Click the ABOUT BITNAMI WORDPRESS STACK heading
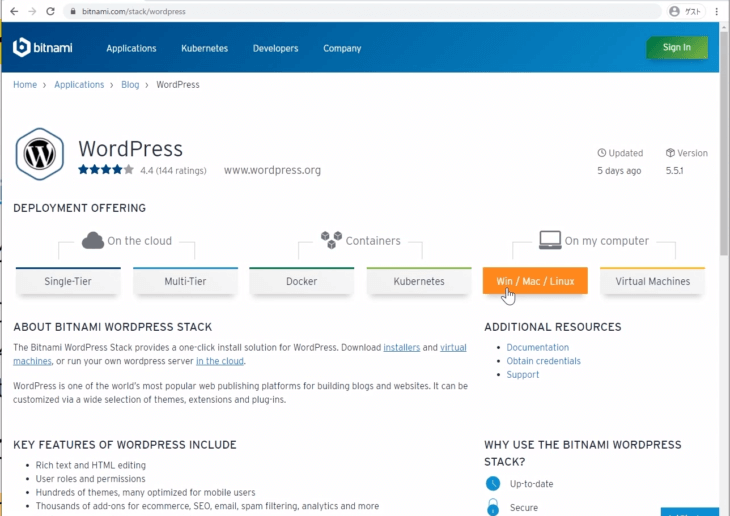The width and height of the screenshot is (730, 516). (x=113, y=327)
